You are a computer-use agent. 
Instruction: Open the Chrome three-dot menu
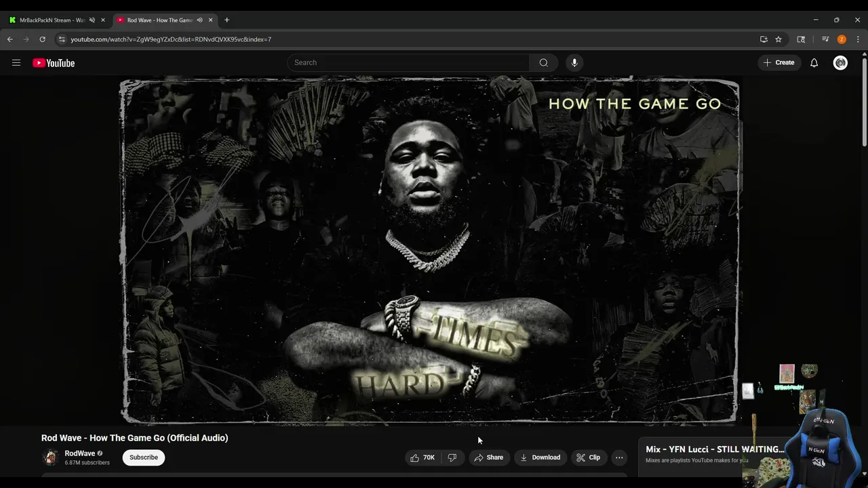point(858,39)
